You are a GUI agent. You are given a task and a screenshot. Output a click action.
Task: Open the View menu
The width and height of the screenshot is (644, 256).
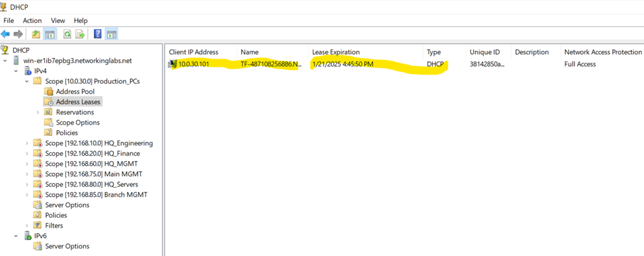click(58, 20)
